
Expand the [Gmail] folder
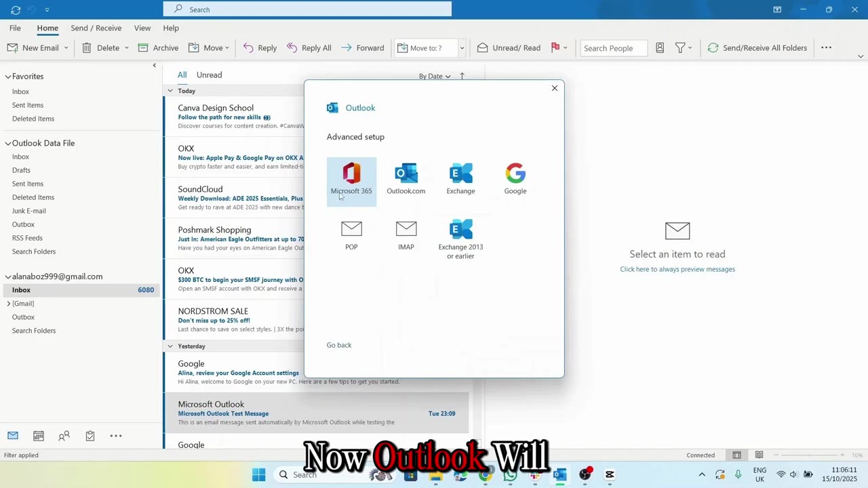8,304
